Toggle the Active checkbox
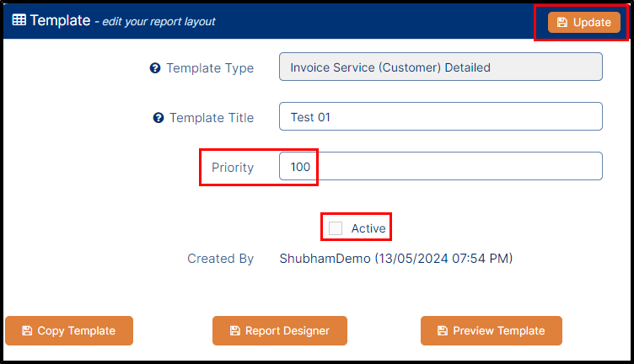Viewport: 634px width, 364px height. 336,228
